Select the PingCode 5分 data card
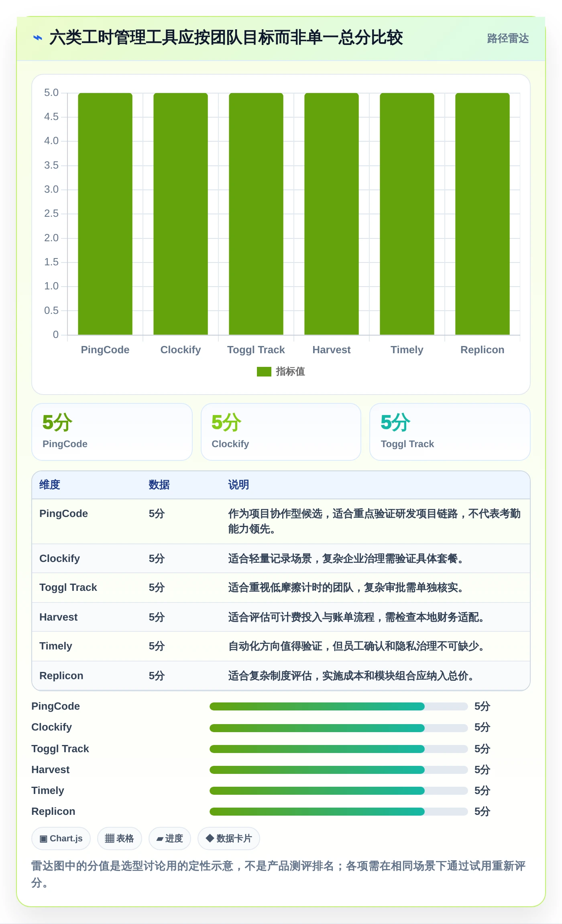 (x=112, y=432)
